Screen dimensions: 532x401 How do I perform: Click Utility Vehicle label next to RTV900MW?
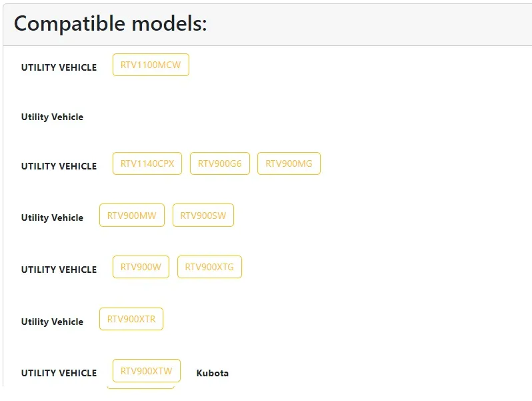coord(52,218)
